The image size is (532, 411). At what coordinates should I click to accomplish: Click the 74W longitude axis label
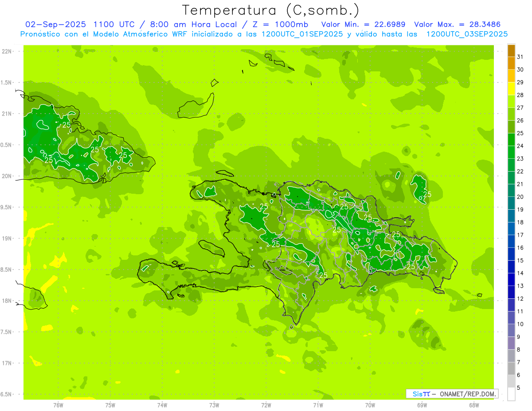162,405
